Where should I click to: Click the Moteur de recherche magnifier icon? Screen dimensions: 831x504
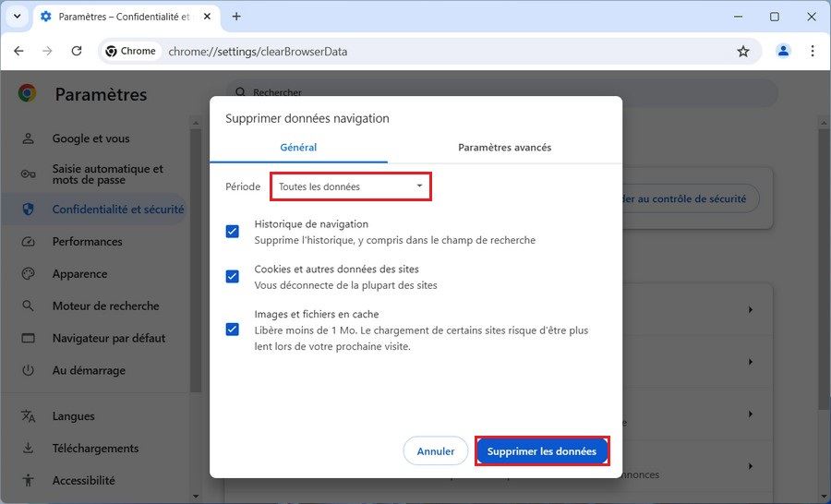pos(28,306)
